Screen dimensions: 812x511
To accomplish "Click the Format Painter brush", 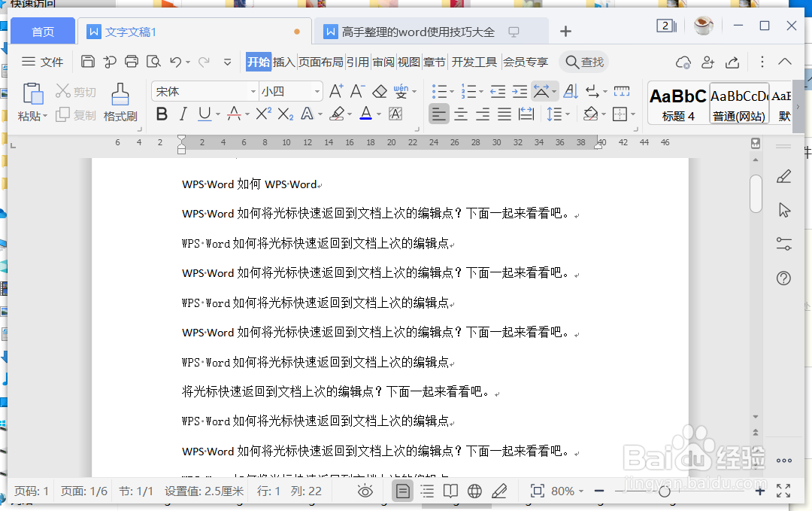I will (x=120, y=94).
